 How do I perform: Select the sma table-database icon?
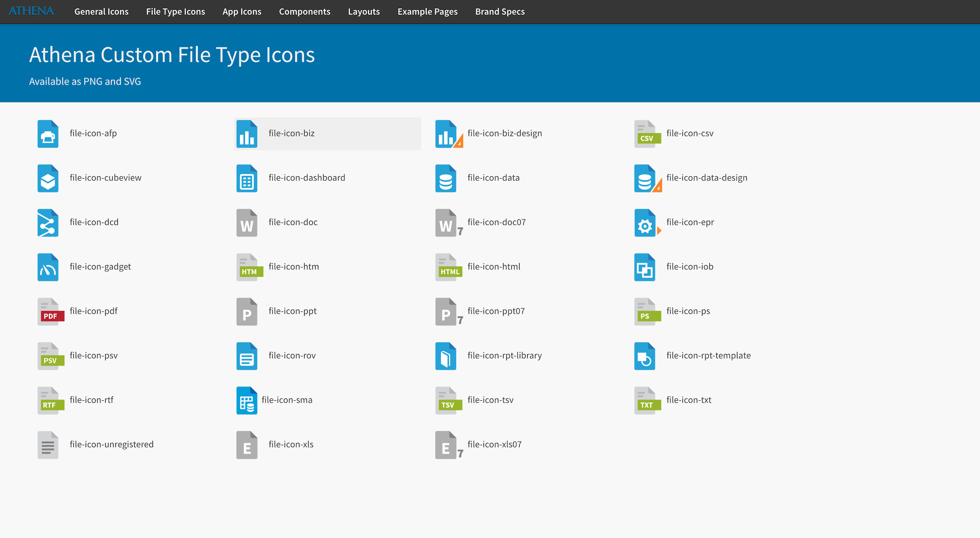[247, 400]
